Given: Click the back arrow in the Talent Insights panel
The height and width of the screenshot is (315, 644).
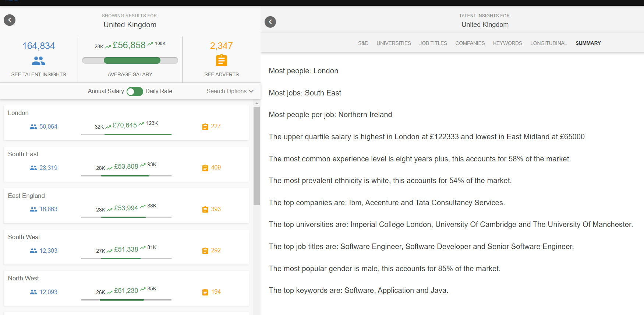Looking at the screenshot, I should 270,22.
